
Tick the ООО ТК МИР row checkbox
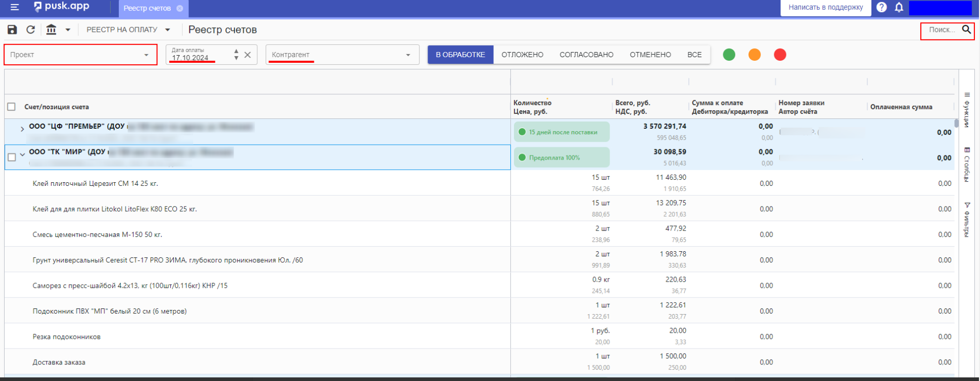pos(12,158)
